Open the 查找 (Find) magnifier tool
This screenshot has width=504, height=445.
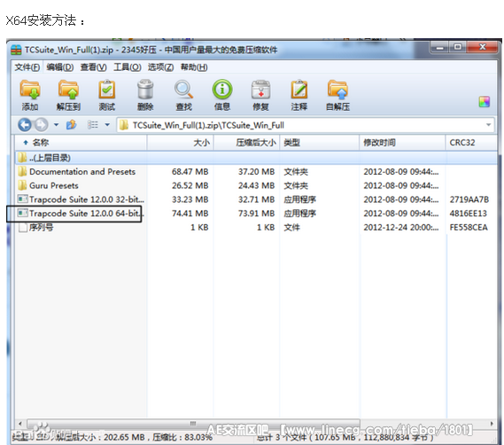184,90
